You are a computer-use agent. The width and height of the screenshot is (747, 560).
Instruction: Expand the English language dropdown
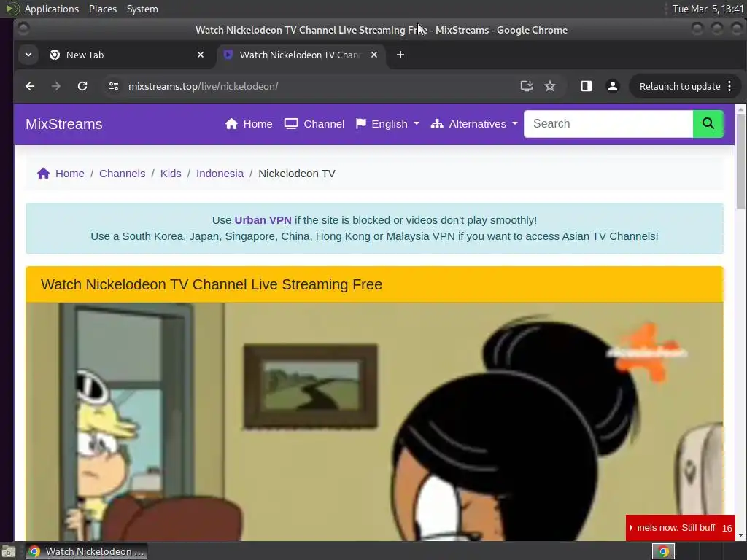(x=387, y=124)
